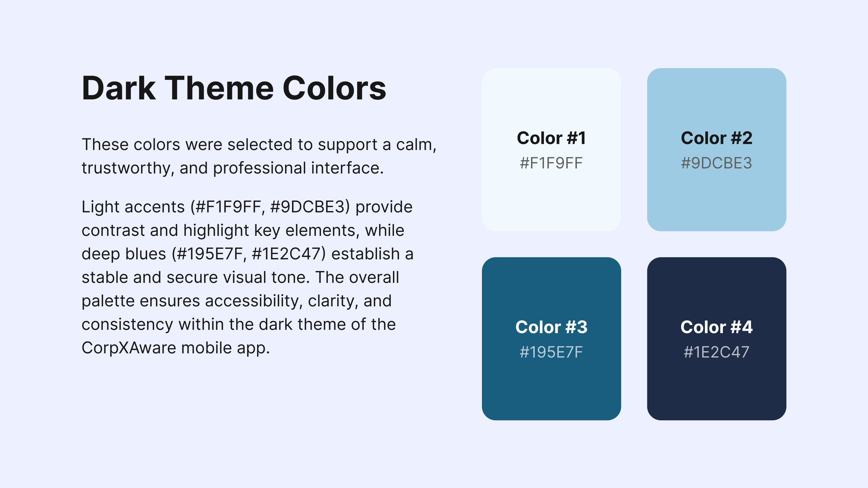Click the "Dark Theme Colors" title
868x488 pixels.
click(x=234, y=88)
